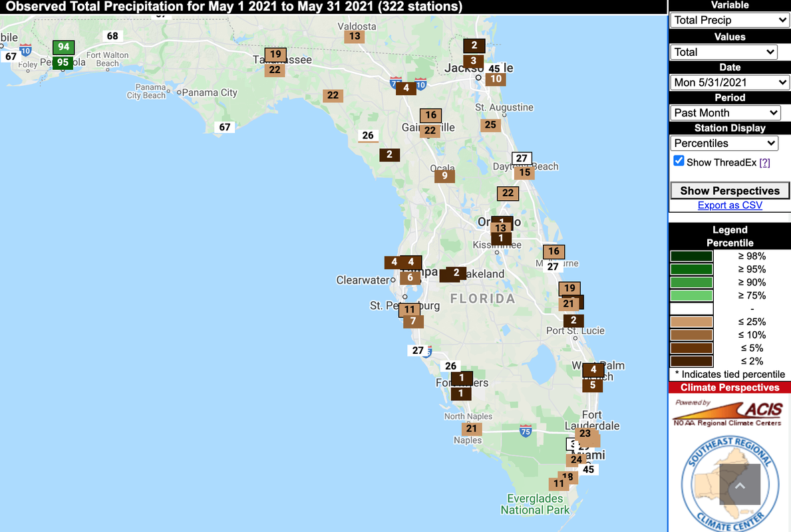
Task: Click the Show Perspectives button
Action: pos(729,191)
